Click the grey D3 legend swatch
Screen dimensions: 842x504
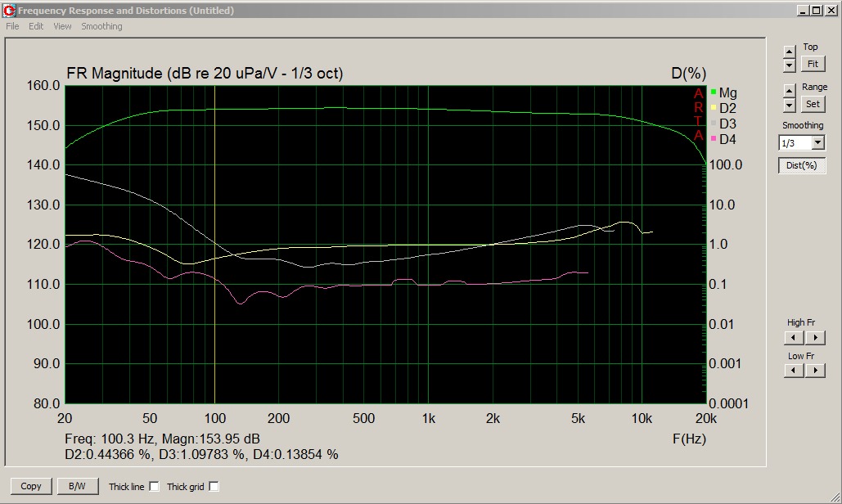pyautogui.click(x=714, y=124)
